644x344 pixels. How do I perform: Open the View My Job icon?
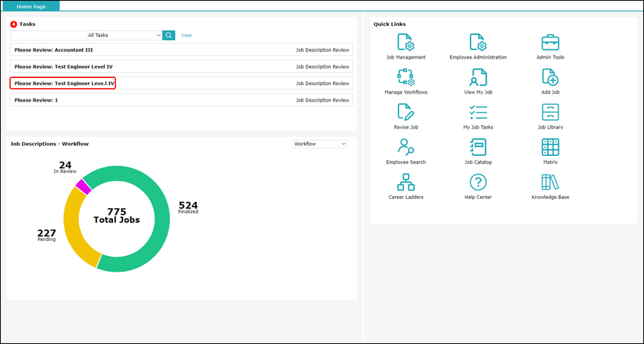point(477,77)
